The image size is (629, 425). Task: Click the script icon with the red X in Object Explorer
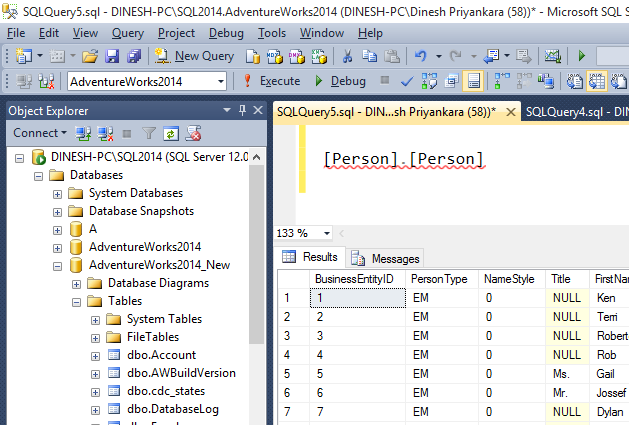tap(193, 133)
